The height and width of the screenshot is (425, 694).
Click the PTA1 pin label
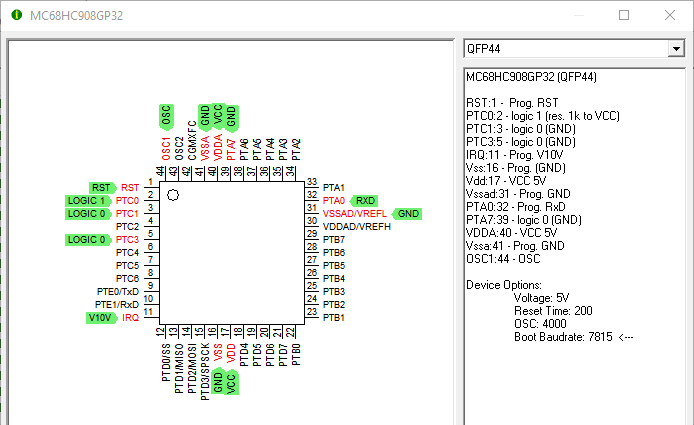(334, 188)
